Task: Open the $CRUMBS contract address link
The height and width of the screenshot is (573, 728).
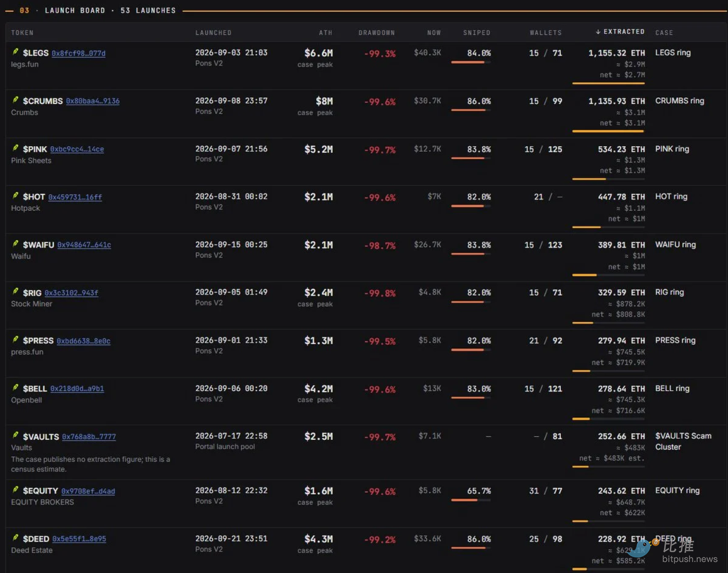Action: [93, 101]
